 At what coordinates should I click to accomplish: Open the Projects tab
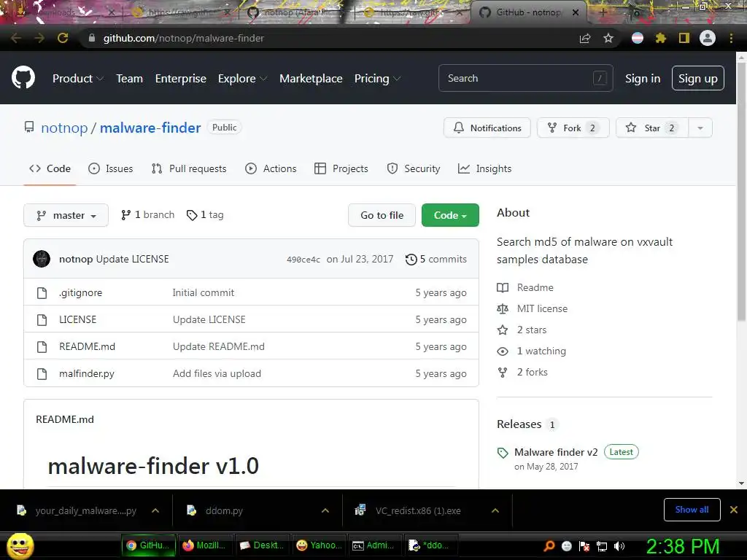coord(341,168)
